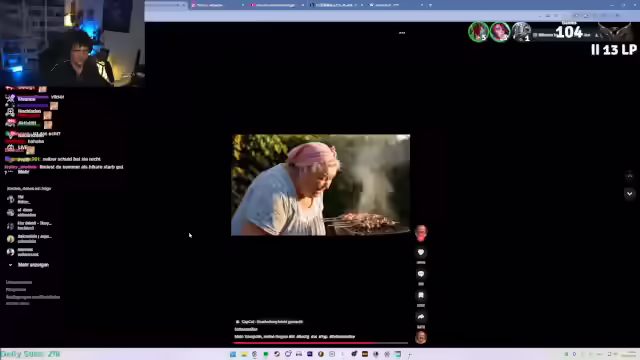Switch to the third browser tab
The width and height of the screenshot is (640, 360).
[x=277, y=5]
